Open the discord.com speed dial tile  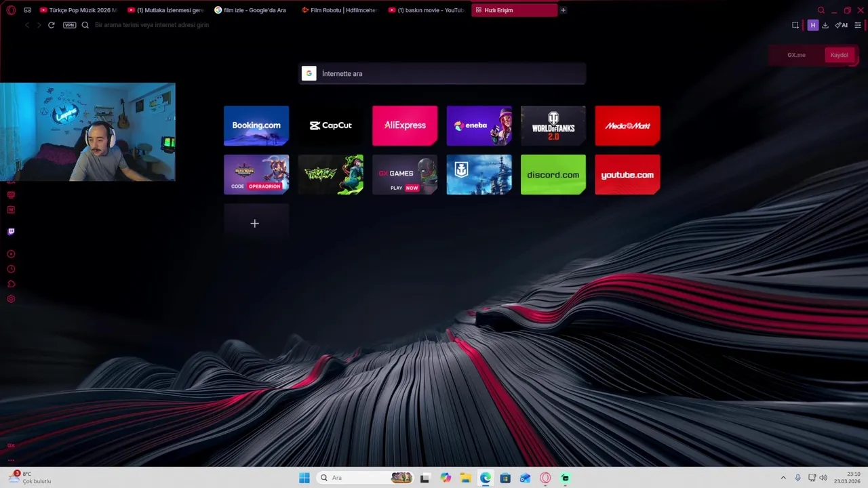(553, 175)
